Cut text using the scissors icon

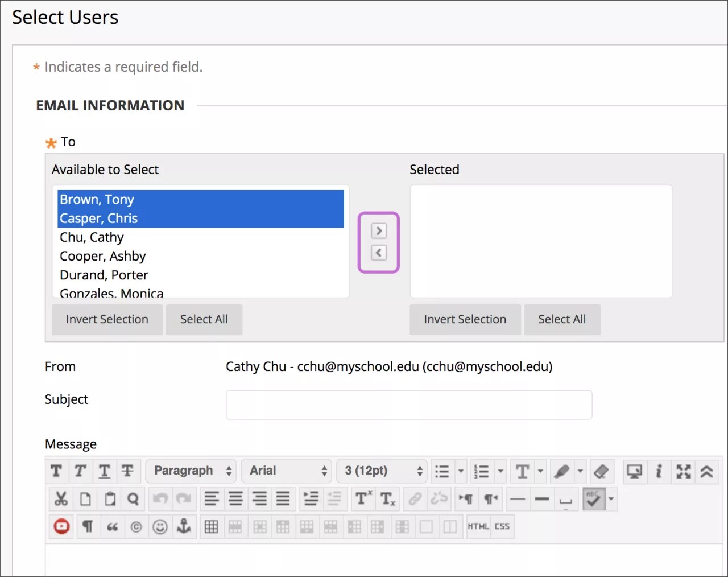click(x=61, y=498)
